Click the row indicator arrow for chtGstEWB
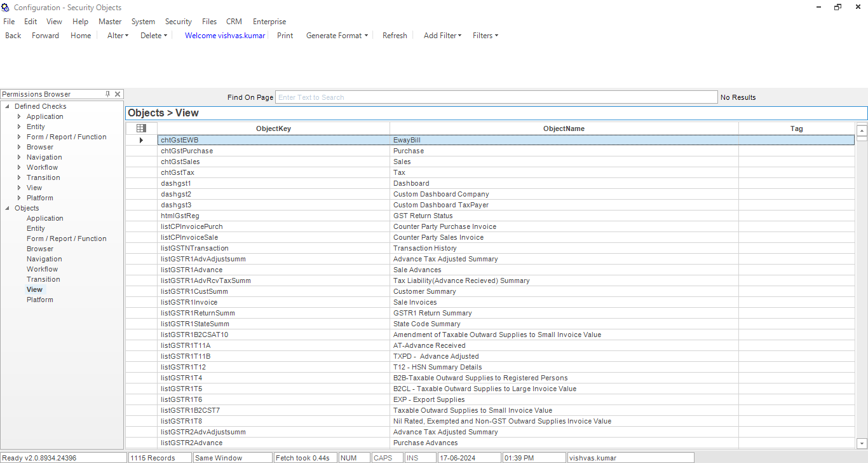This screenshot has width=868, height=463. point(141,140)
